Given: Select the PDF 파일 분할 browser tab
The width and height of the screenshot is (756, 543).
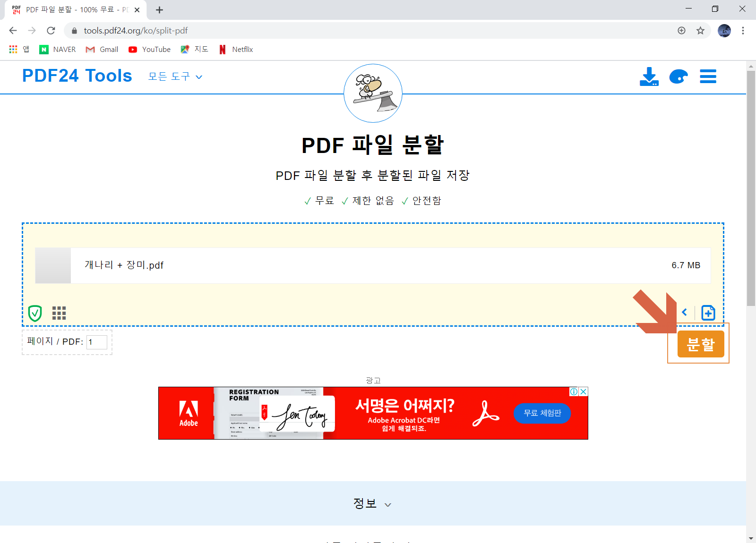Looking at the screenshot, I should (x=76, y=10).
